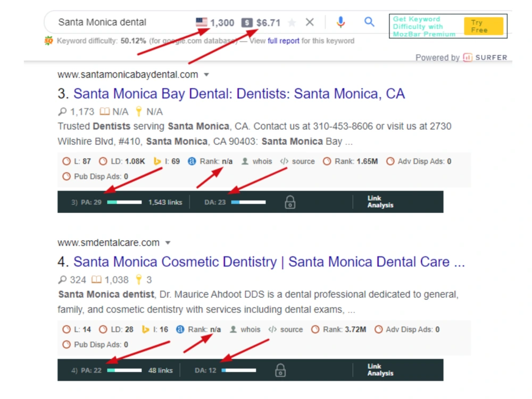
Task: Click Alexa Rank n/a in result 4
Action: (x=198, y=329)
